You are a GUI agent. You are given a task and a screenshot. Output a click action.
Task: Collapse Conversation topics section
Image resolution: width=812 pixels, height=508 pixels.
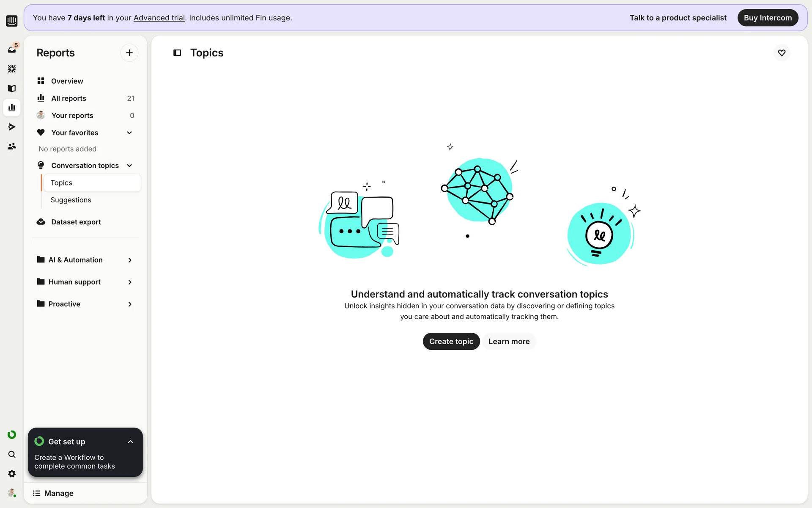tap(129, 166)
